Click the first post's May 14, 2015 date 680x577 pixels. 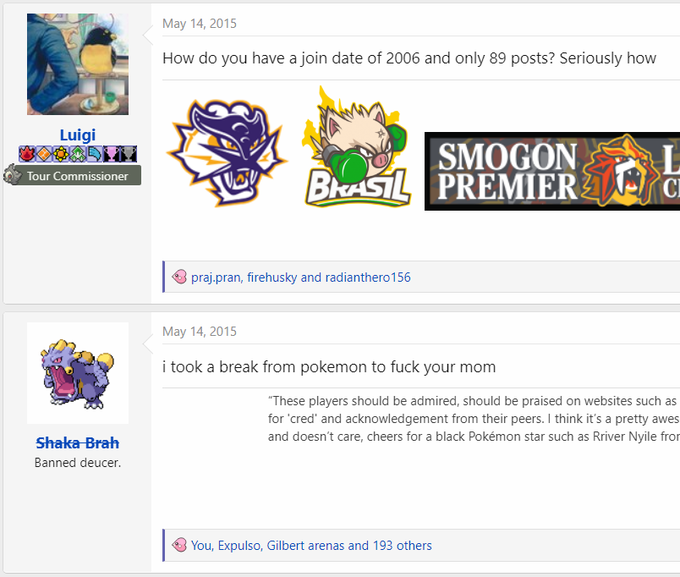coord(199,24)
